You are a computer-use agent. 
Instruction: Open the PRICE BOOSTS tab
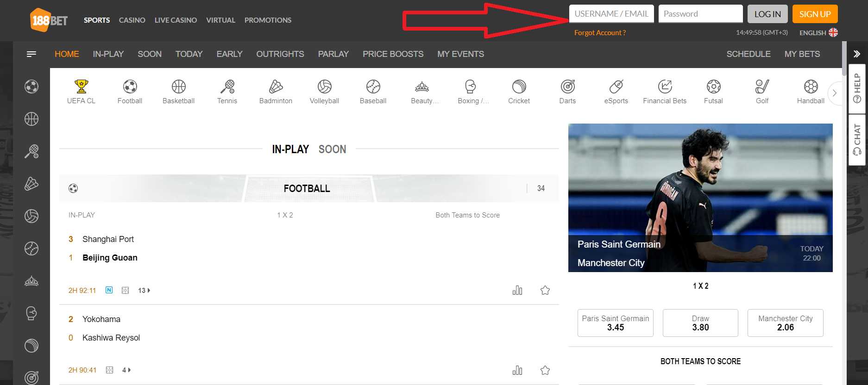[393, 54]
